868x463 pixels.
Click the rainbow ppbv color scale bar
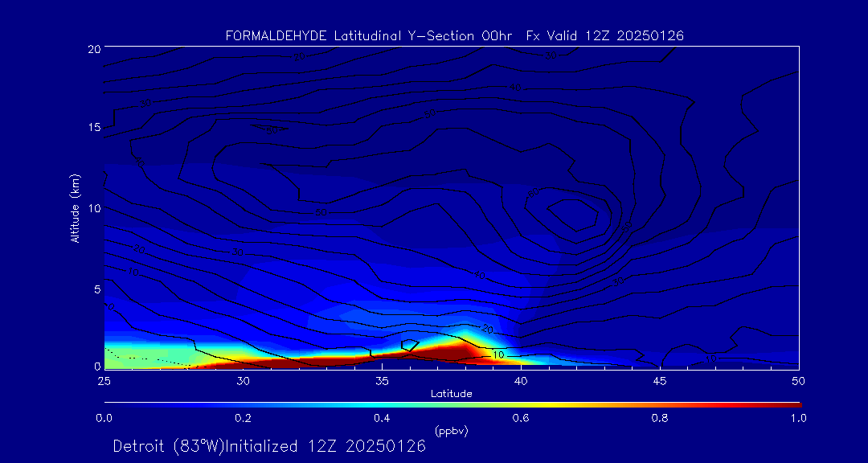tap(452, 405)
